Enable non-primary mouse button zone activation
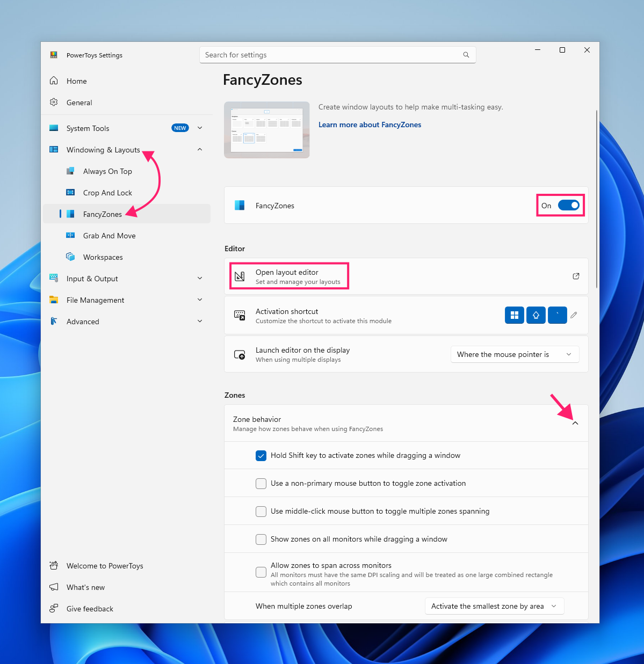Screen dimensions: 644x664 261,484
